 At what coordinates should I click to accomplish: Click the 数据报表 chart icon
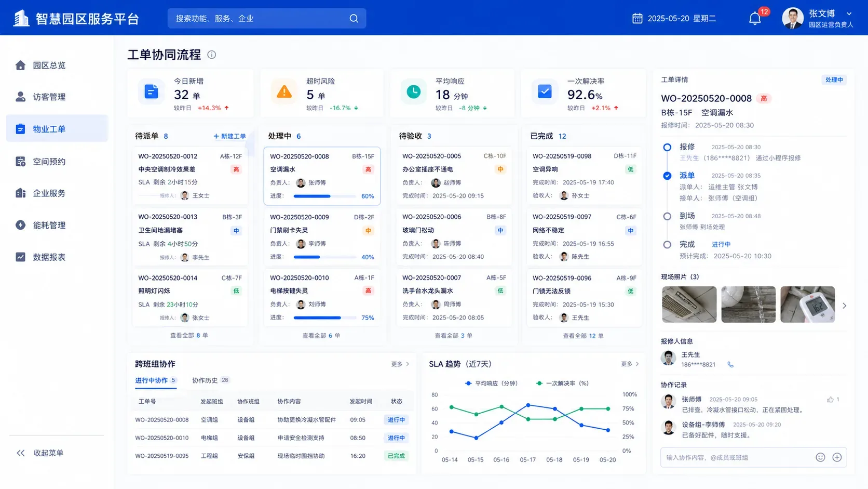(20, 257)
